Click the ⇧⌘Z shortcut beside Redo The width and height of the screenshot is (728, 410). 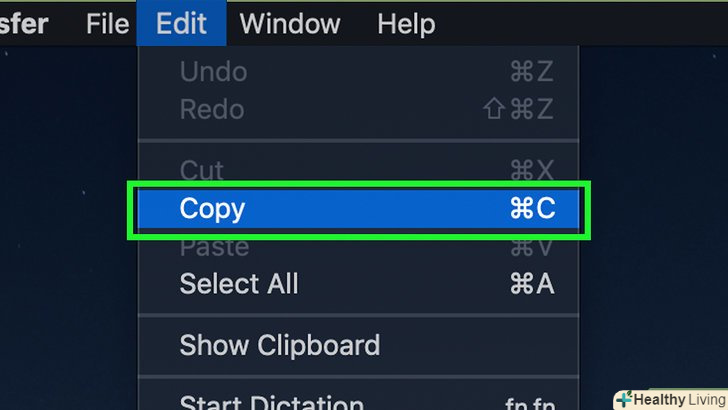[520, 109]
